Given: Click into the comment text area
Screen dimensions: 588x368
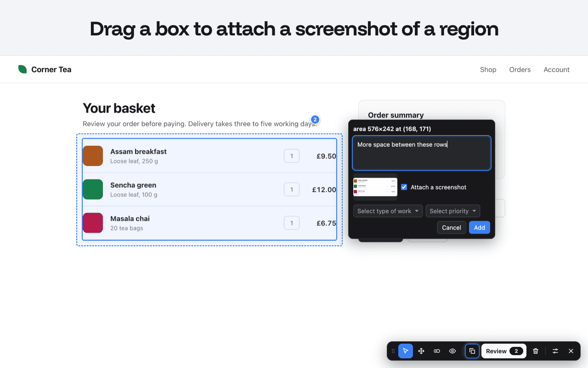Looking at the screenshot, I should pyautogui.click(x=422, y=153).
